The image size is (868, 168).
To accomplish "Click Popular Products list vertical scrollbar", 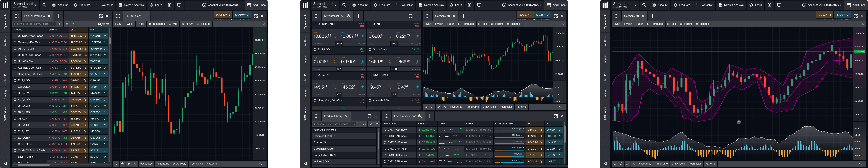I will (x=110, y=41).
